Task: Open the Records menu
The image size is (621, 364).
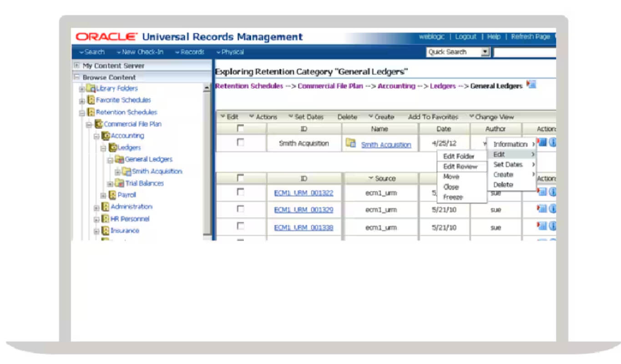Action: pos(189,52)
